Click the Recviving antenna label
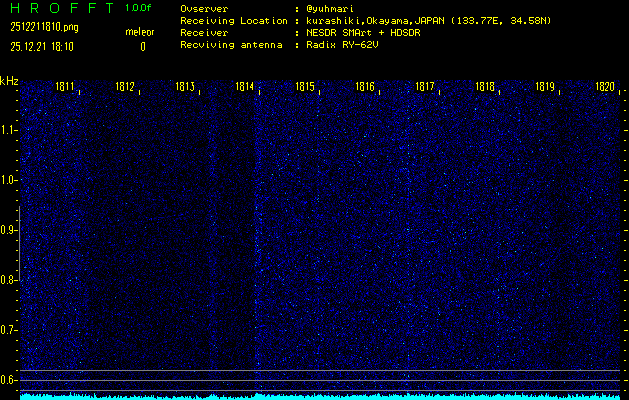Image resolution: width=629 pixels, height=400 pixels. (x=231, y=45)
